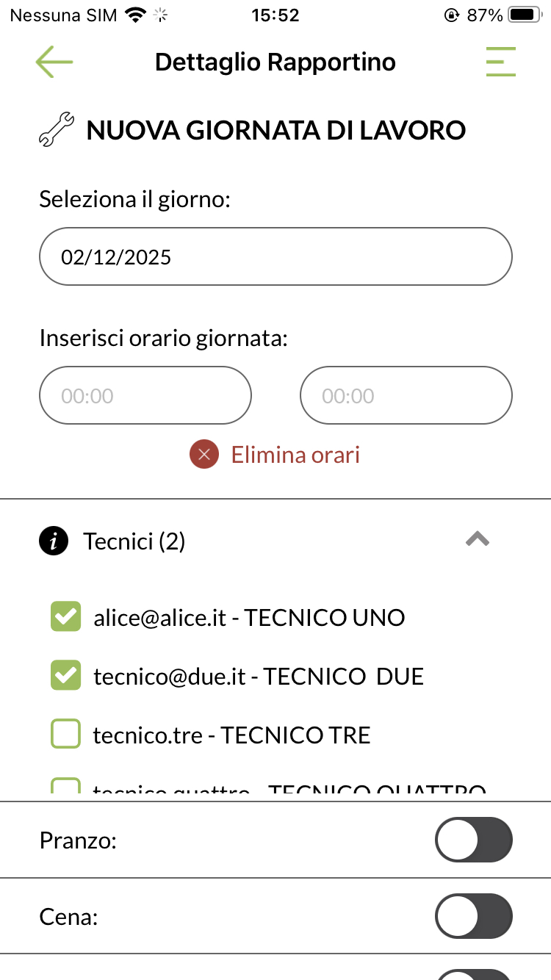Screen dimensions: 551x980
Task: Select the end time field
Action: 406,396
